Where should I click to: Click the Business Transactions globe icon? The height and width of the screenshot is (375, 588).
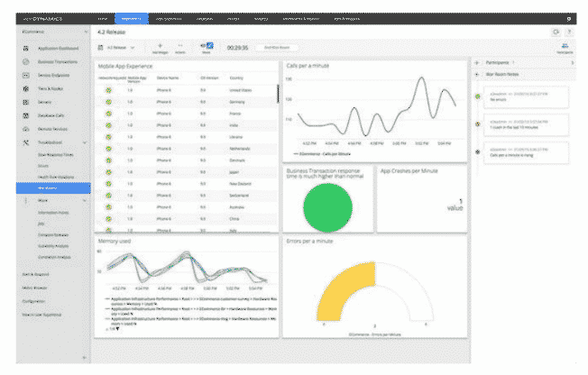click(x=26, y=62)
